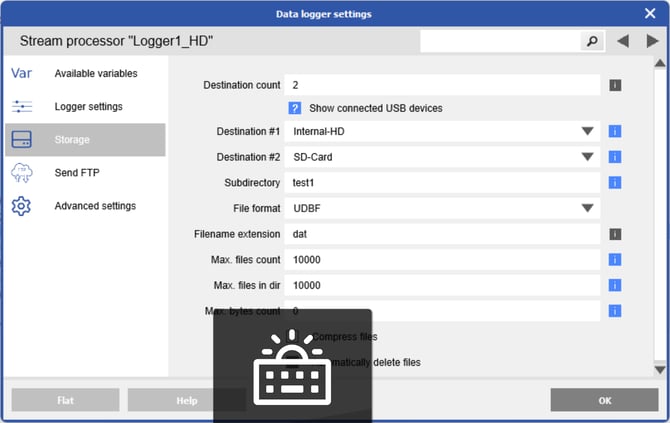Click the Flat button
The height and width of the screenshot is (423, 670).
pos(65,400)
